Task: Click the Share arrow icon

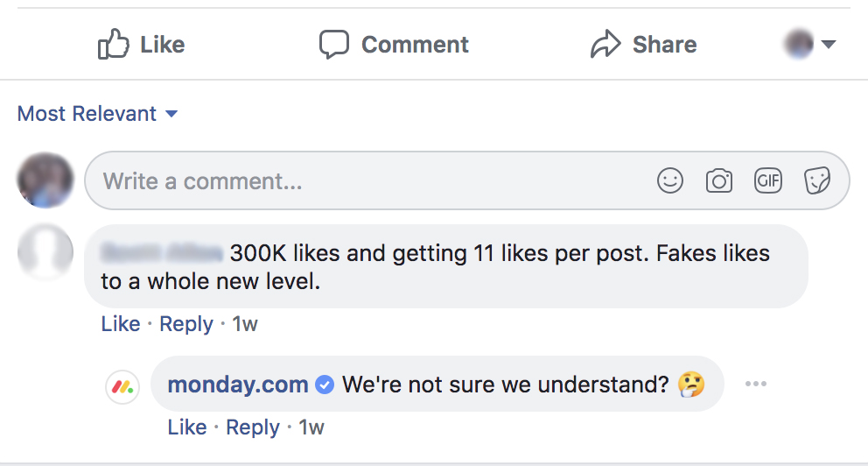Action: click(605, 45)
